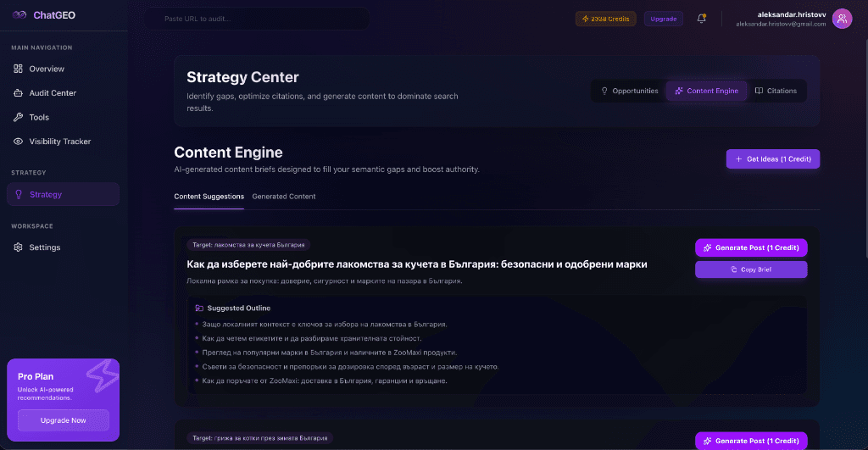Click the Overview grid icon
Image resolution: width=868 pixels, height=450 pixels.
pyautogui.click(x=19, y=69)
